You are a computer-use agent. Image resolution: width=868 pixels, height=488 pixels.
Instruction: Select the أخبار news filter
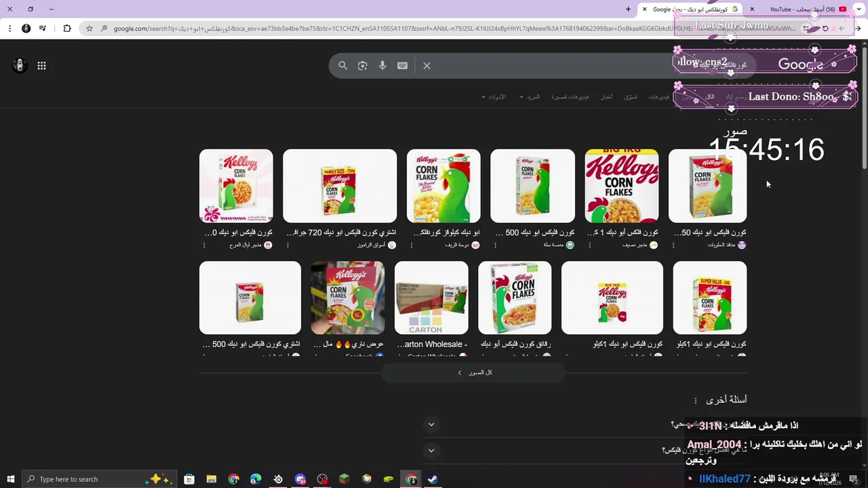coord(607,97)
